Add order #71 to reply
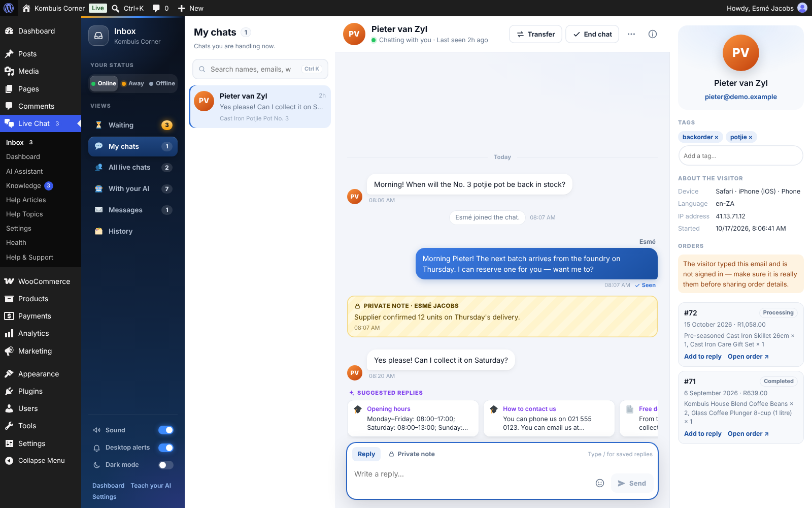Viewport: 812px width, 508px height. [703, 434]
